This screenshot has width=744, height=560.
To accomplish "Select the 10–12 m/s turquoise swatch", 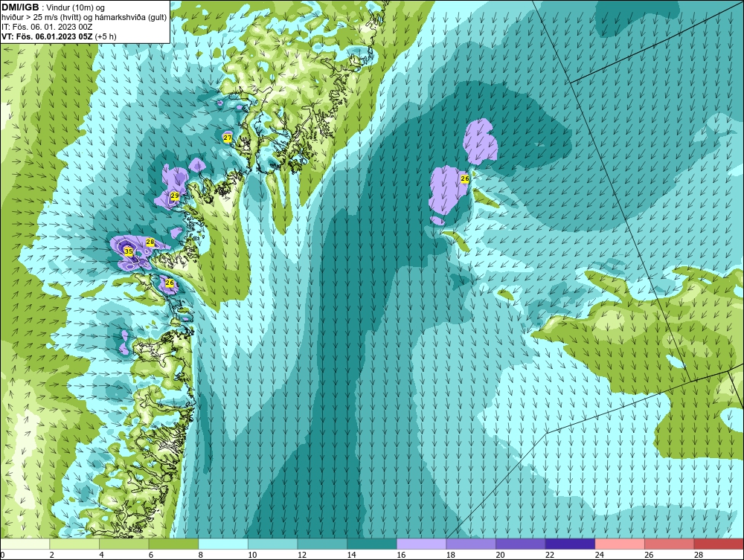I will click(x=272, y=544).
